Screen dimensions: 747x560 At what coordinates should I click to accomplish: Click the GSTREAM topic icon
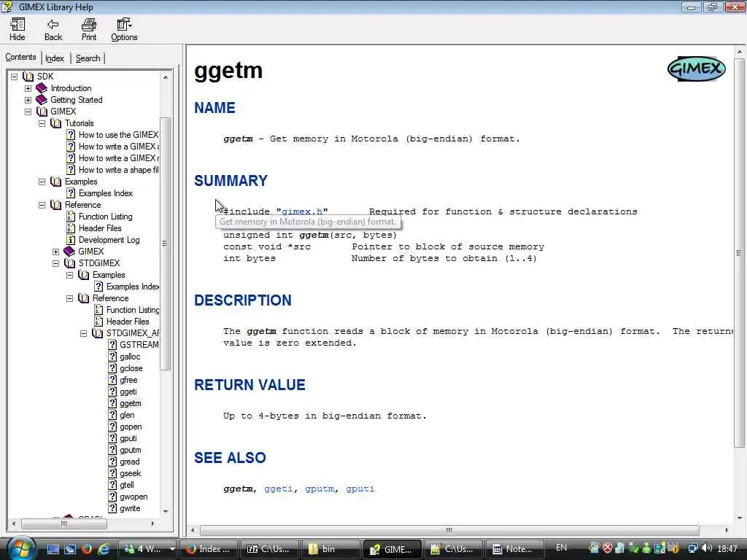(112, 344)
